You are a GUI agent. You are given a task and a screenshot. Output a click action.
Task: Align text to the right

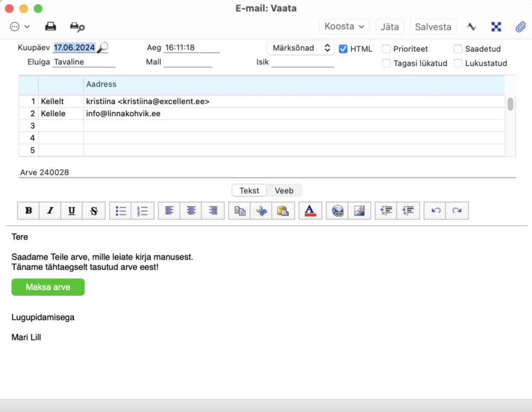pyautogui.click(x=213, y=211)
